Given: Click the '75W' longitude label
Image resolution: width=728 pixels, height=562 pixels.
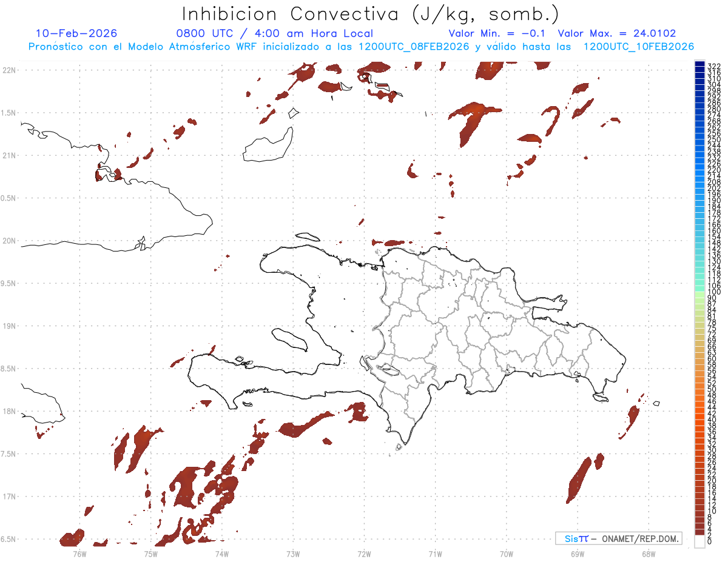Looking at the screenshot, I should point(150,553).
